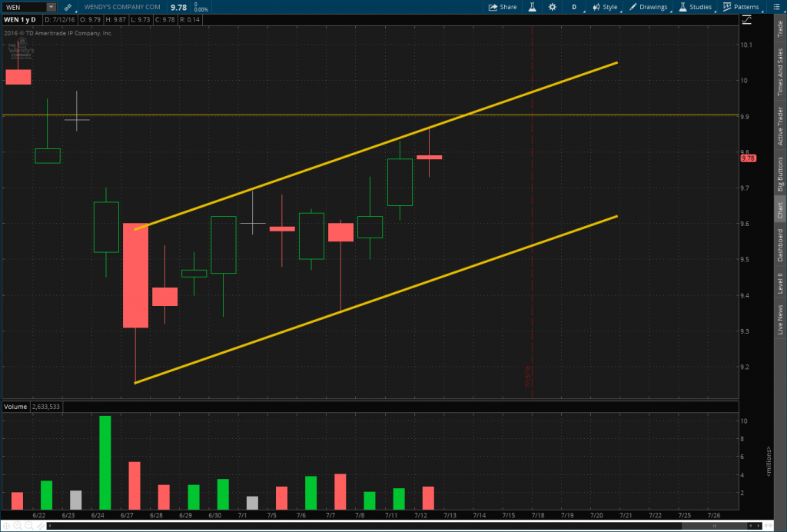Viewport: 787px width, 532px height.
Task: Open the Live News side tab
Action: pyautogui.click(x=780, y=319)
